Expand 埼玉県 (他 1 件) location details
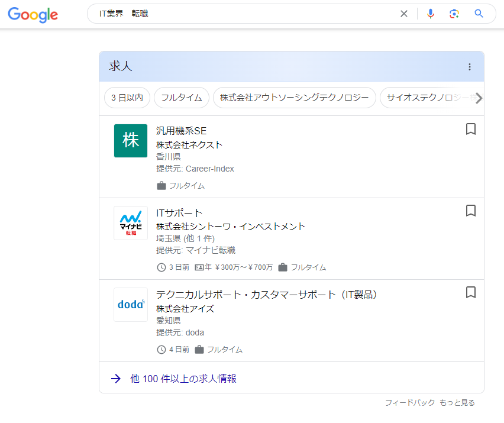This screenshot has height=423, width=504. tap(186, 238)
